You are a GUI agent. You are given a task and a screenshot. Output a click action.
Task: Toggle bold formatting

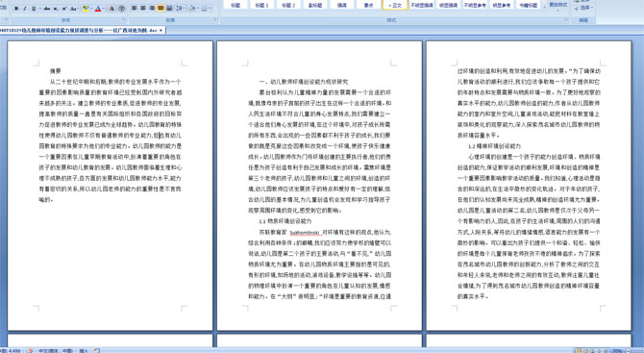tap(16, 9)
